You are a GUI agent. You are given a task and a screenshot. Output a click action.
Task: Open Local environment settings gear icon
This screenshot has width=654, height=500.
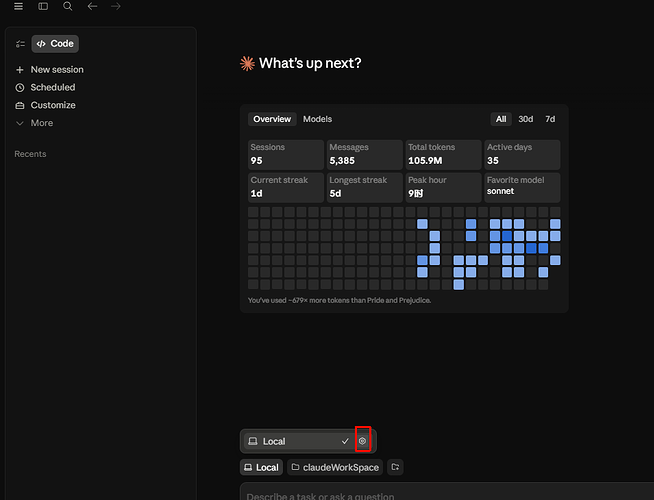[362, 441]
